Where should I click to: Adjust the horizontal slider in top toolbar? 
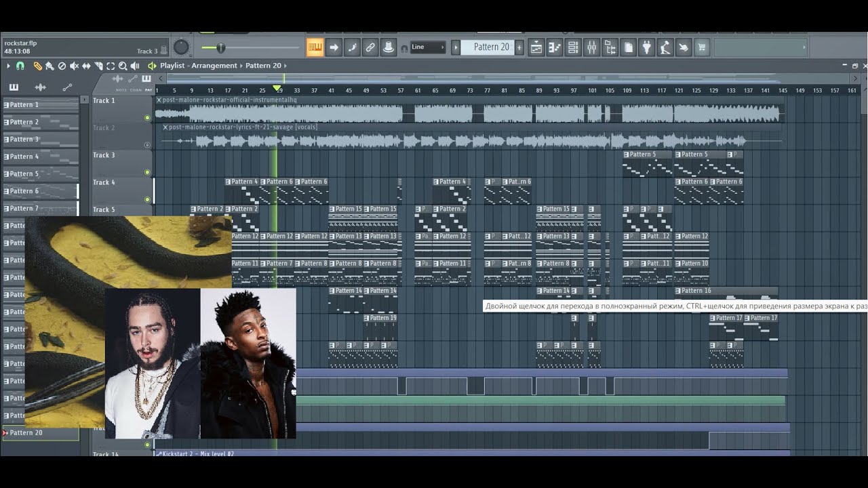tap(250, 47)
